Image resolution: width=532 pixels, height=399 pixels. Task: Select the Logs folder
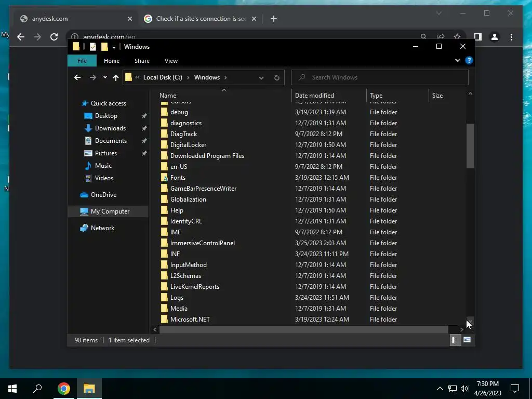[x=177, y=298]
